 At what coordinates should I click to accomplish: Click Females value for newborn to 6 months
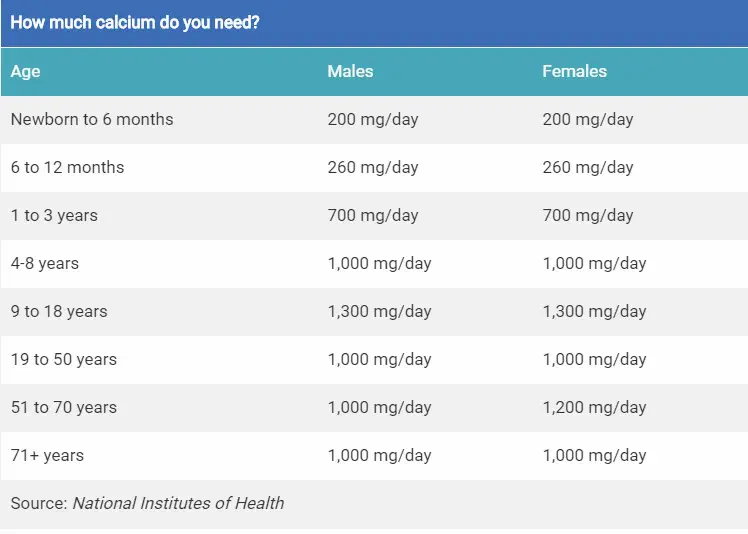(588, 120)
